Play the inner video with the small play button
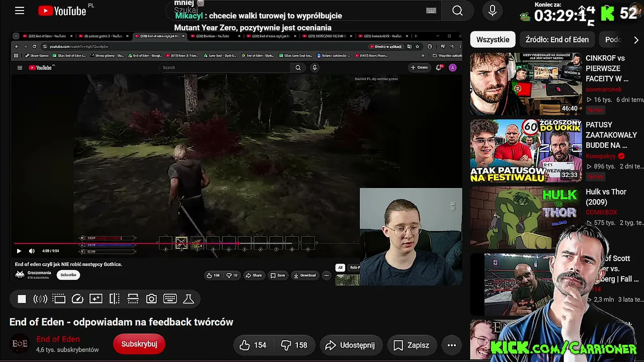The width and height of the screenshot is (644, 362). pos(19,251)
